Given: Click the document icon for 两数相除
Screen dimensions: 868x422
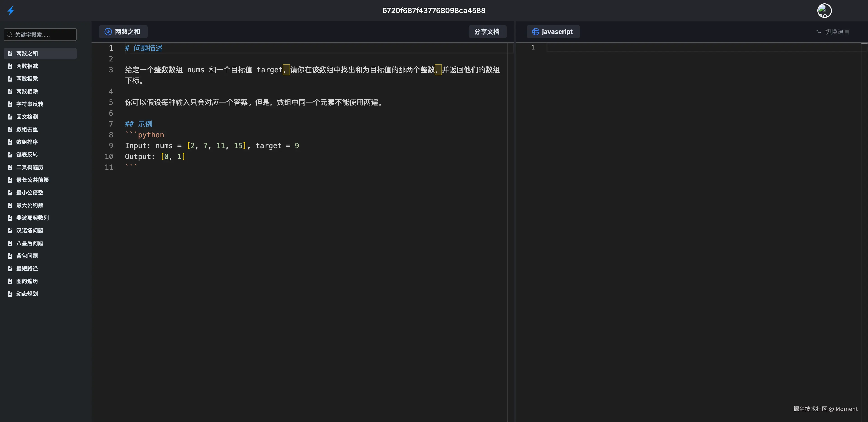Looking at the screenshot, I should [x=10, y=92].
